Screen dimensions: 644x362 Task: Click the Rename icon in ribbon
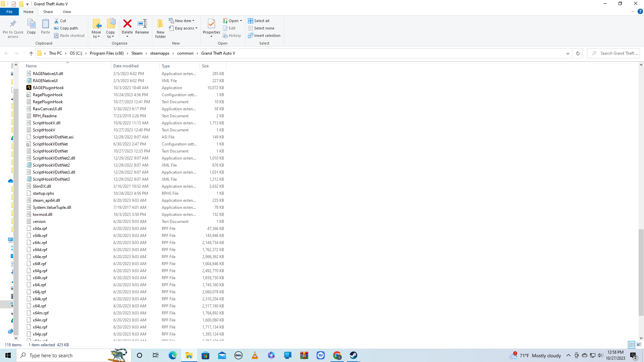point(142,24)
